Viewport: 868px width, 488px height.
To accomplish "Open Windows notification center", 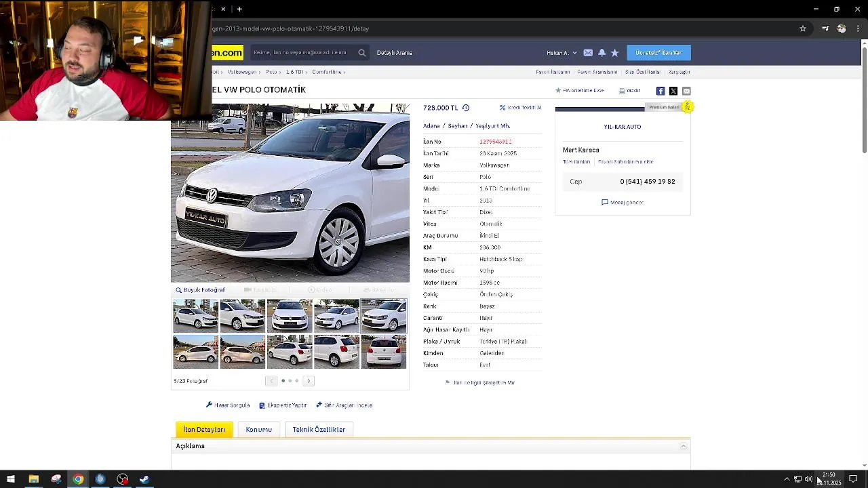I will coord(853,479).
